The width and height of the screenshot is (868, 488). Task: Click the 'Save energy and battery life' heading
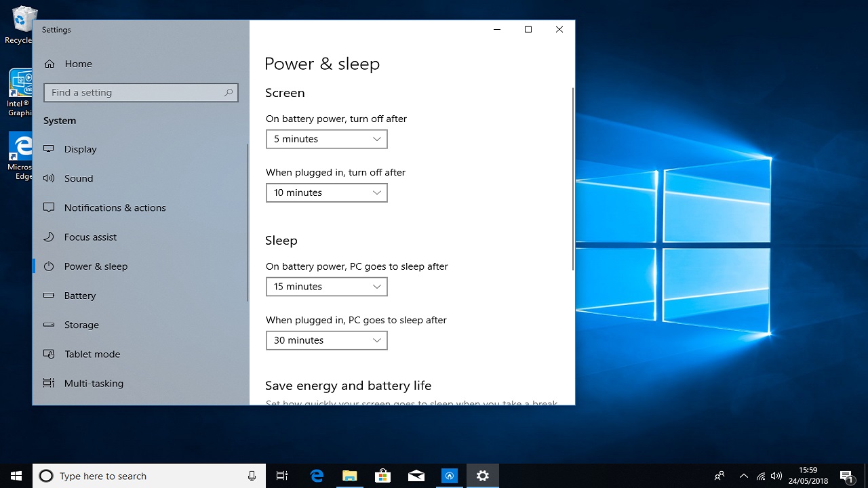(348, 386)
